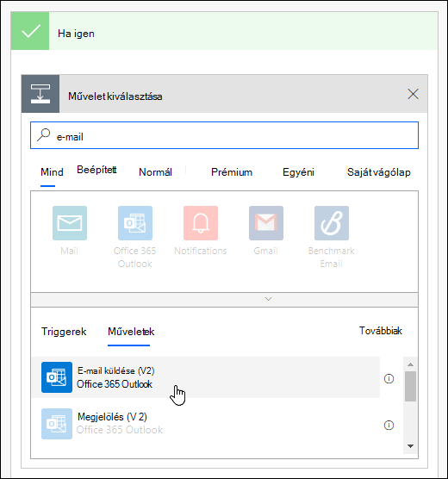448x479 pixels.
Task: Click the search magnifier icon
Action: 43,134
